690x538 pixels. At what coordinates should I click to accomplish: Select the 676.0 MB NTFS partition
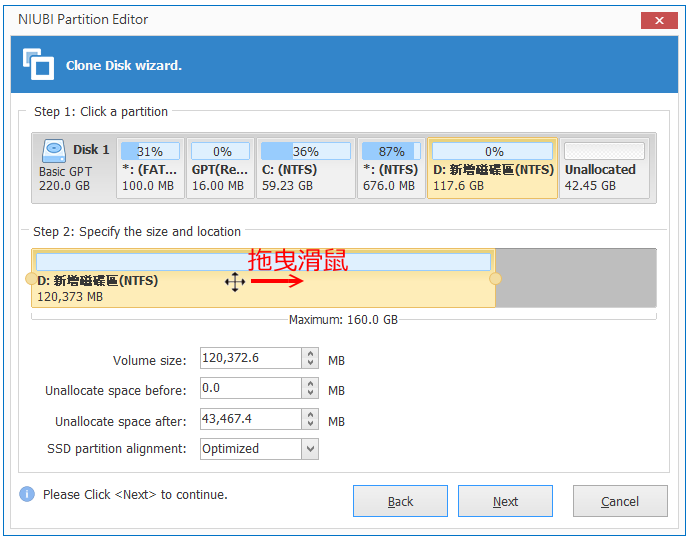391,168
